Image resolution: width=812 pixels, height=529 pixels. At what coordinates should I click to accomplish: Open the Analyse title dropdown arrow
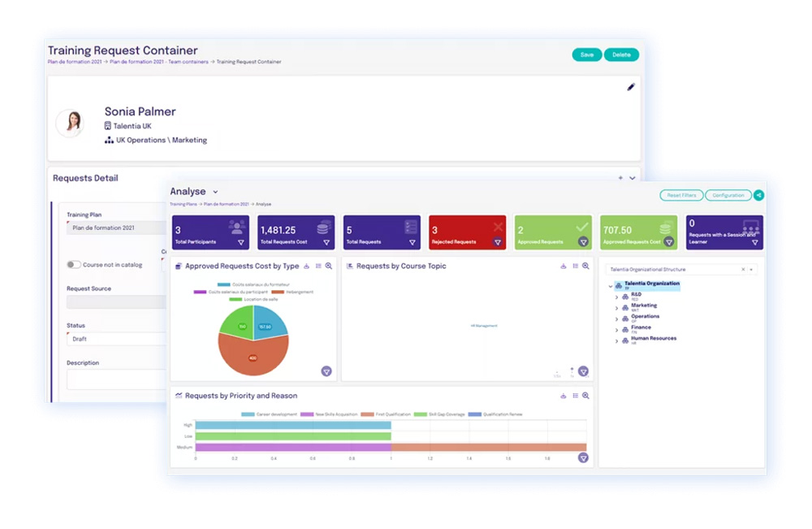[x=215, y=192]
